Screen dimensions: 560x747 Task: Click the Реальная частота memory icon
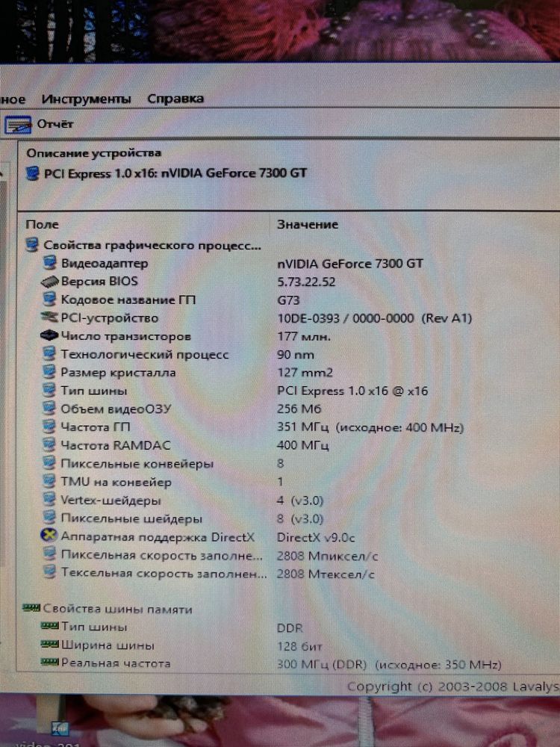pos(49,662)
